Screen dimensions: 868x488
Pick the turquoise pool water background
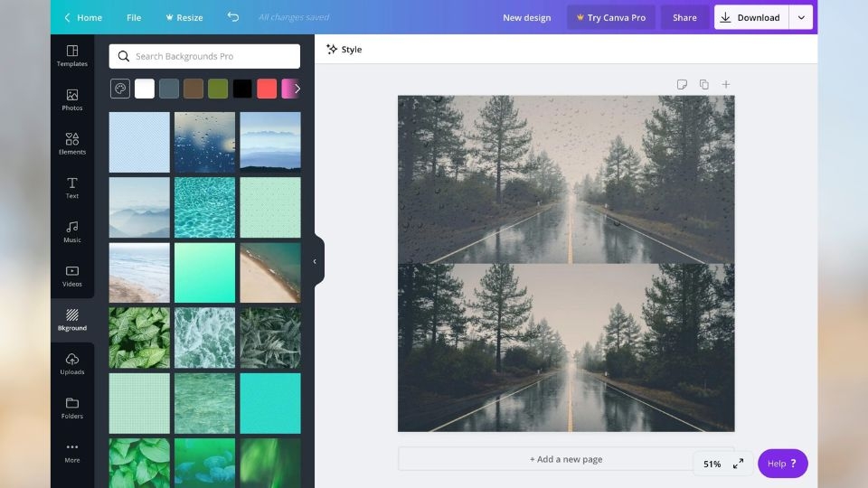[x=205, y=208]
